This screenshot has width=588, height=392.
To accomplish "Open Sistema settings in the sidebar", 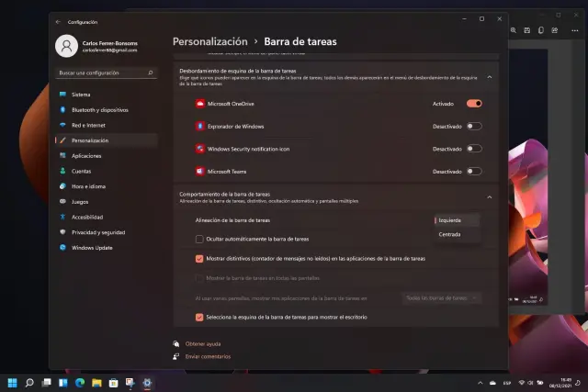I will (81, 95).
